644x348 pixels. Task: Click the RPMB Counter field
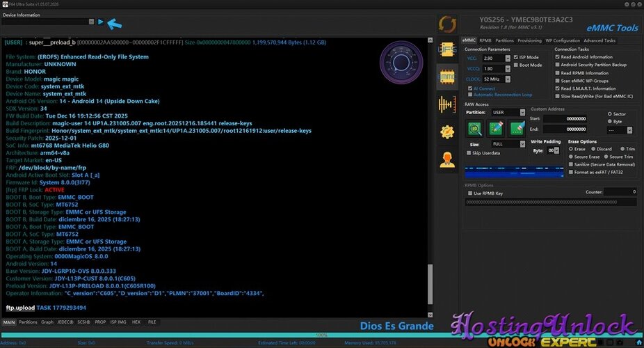coord(620,192)
